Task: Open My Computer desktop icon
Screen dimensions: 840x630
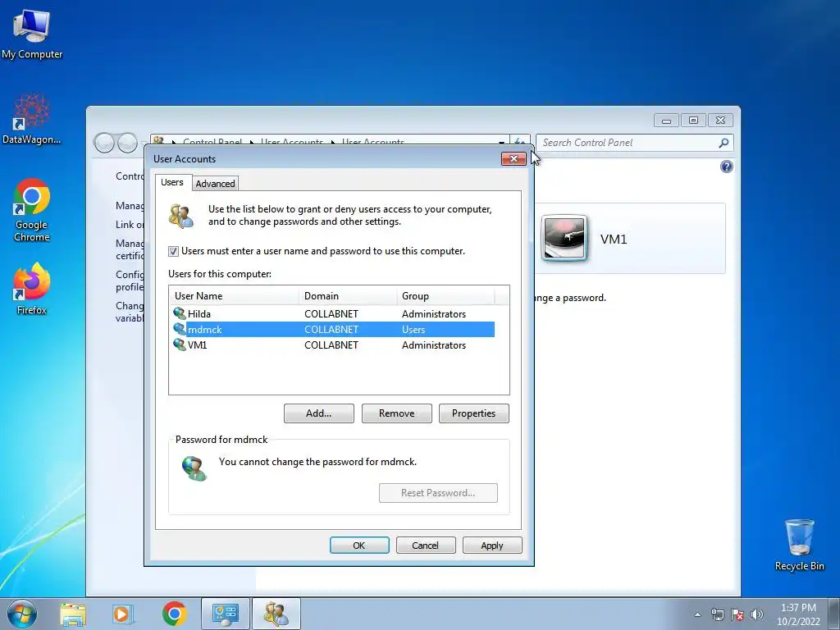Action: (32, 34)
